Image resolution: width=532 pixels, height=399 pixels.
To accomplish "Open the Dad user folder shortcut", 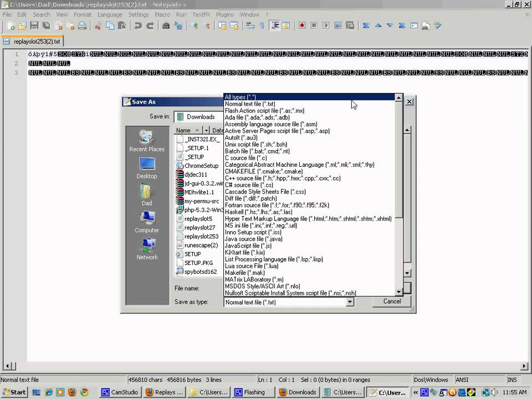I will tap(146, 195).
